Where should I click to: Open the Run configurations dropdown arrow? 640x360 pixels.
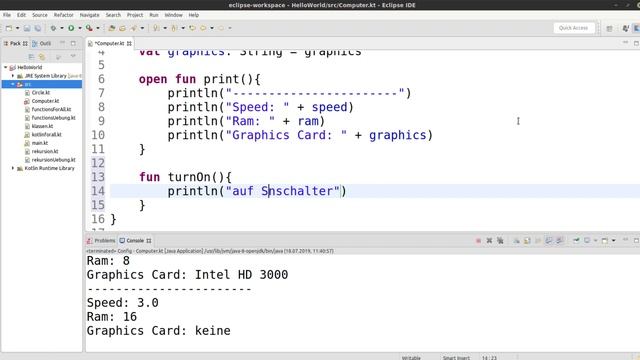click(80, 28)
